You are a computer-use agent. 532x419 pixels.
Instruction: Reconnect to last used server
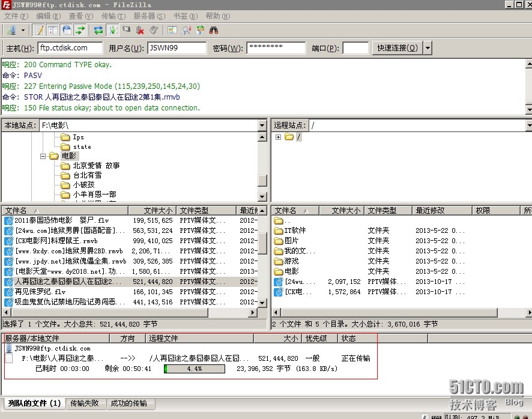[x=154, y=30]
